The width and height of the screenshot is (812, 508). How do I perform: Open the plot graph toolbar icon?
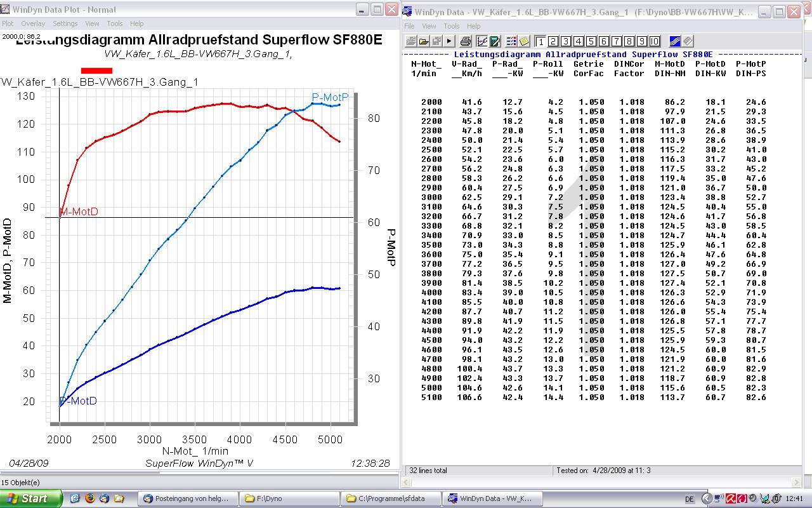481,41
